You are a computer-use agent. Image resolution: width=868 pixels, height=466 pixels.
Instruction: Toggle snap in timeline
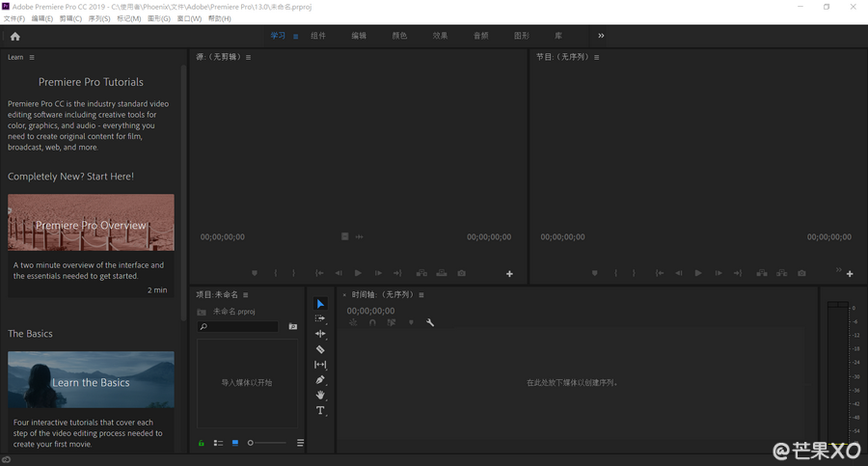click(x=372, y=322)
